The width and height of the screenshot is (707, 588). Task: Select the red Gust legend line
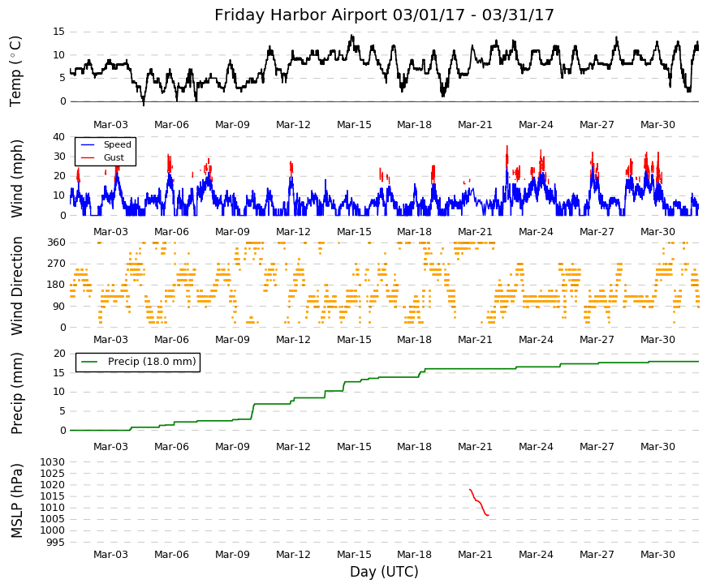coord(88,157)
